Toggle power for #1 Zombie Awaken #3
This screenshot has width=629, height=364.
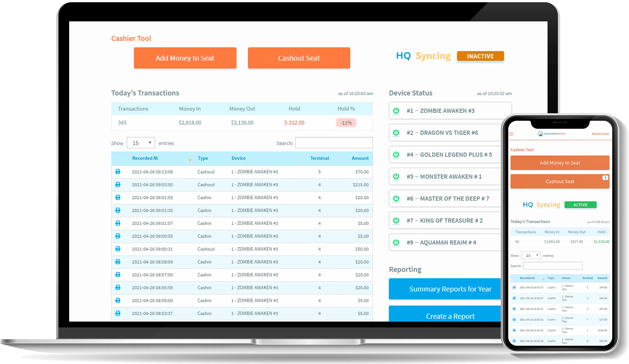[x=396, y=111]
